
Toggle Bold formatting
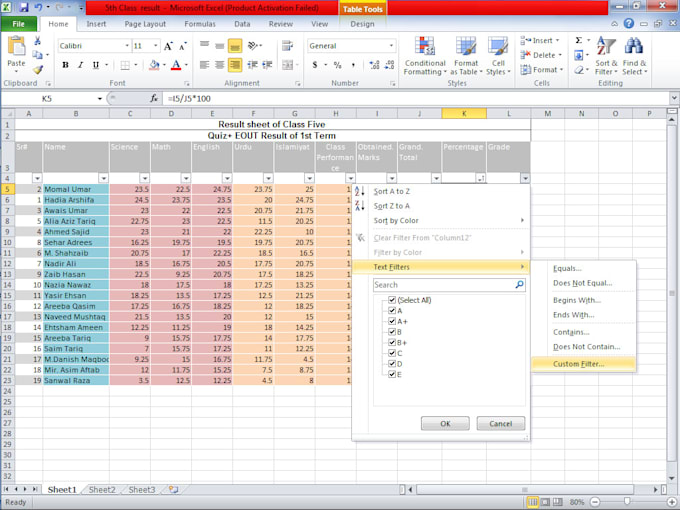[x=65, y=65]
